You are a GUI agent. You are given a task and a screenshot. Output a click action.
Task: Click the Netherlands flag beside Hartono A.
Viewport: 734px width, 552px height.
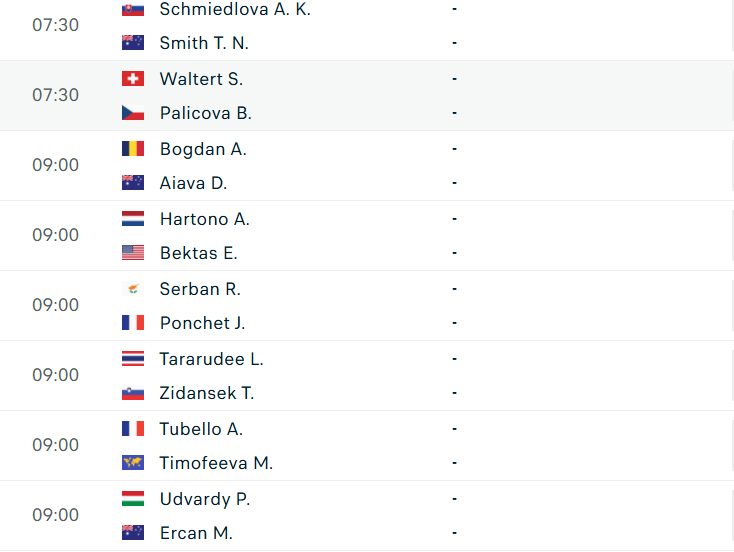(132, 219)
